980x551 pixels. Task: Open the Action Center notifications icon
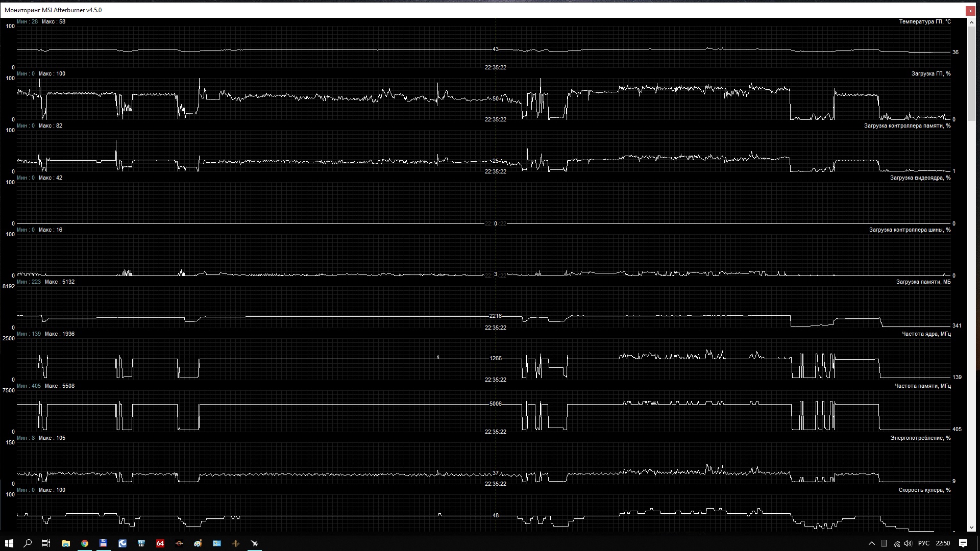click(963, 543)
